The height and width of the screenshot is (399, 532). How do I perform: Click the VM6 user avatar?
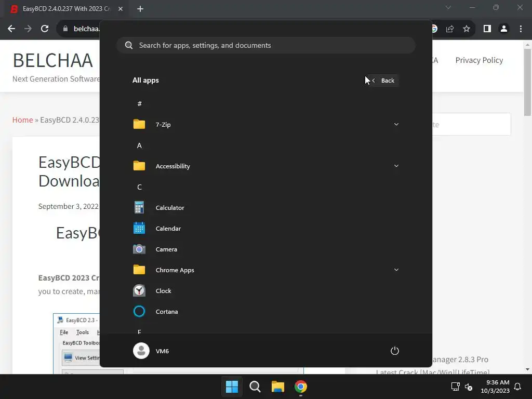click(141, 351)
